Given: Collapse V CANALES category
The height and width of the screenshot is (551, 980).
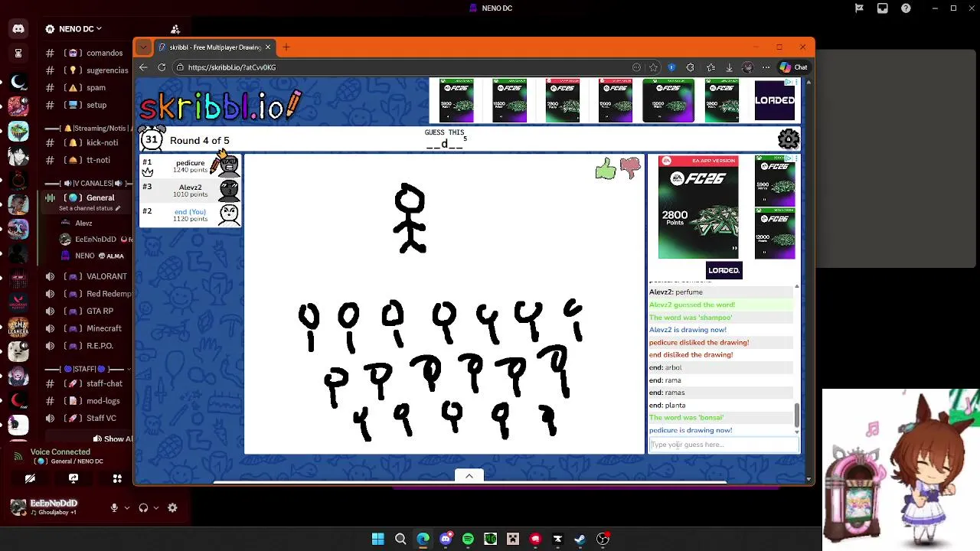Looking at the screenshot, I should [88, 184].
